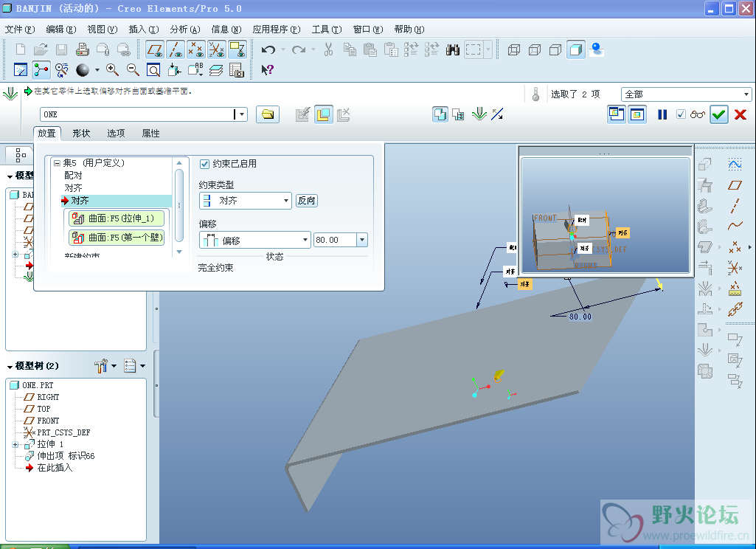Screen dimensions: 756x549
Task: Select the 配对 constraint in the list
Action: pos(73,176)
